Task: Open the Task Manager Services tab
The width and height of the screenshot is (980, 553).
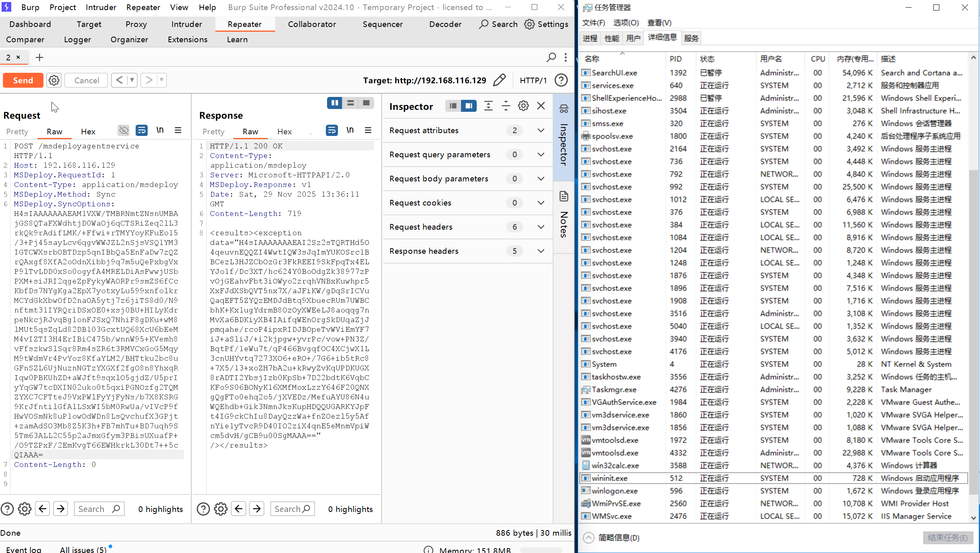Action: (x=691, y=38)
